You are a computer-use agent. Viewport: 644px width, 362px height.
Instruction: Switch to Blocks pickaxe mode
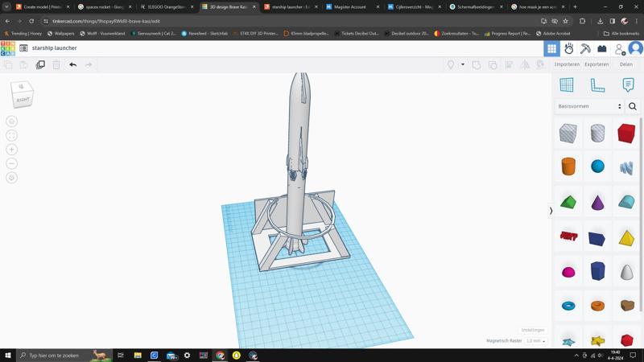click(x=585, y=49)
